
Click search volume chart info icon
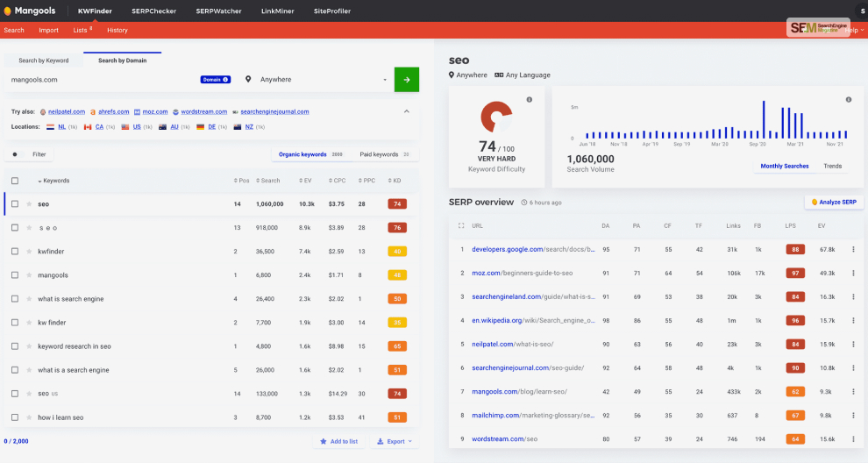(849, 100)
